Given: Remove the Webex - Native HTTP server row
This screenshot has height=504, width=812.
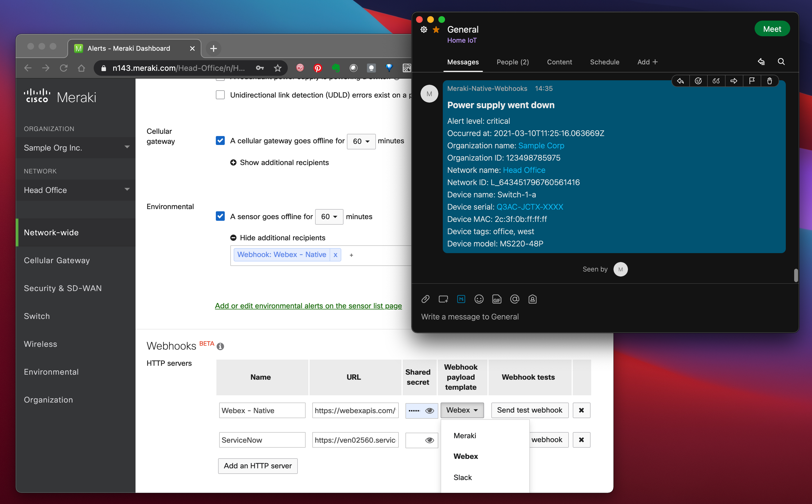Looking at the screenshot, I should [x=581, y=410].
